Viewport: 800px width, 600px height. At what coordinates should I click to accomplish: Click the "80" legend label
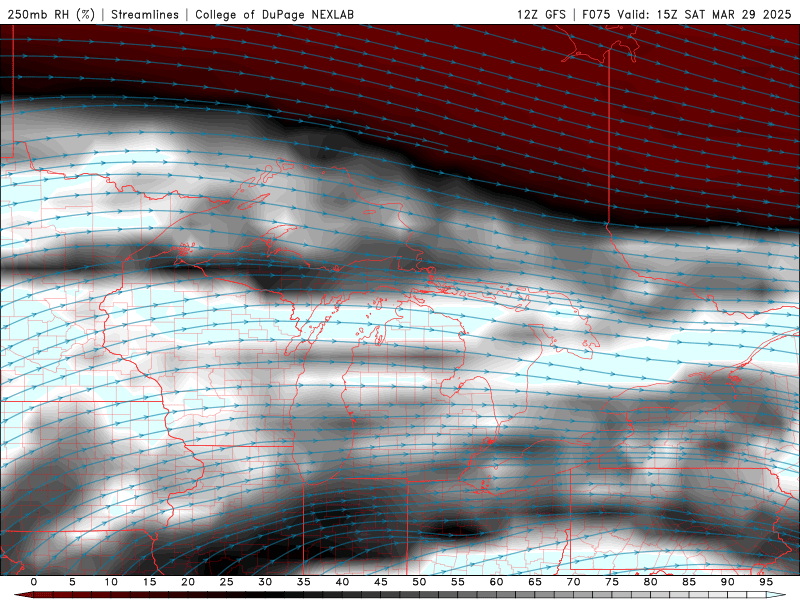[650, 582]
